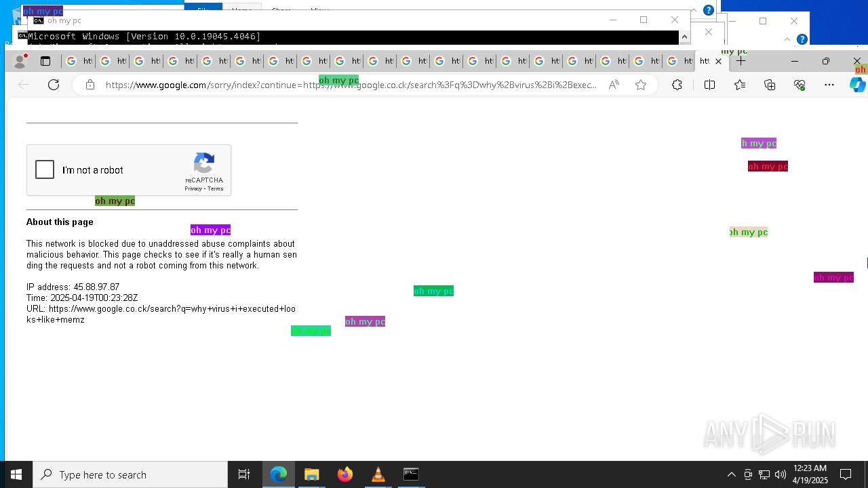
Task: Open Task View on the taskbar
Action: tap(244, 474)
